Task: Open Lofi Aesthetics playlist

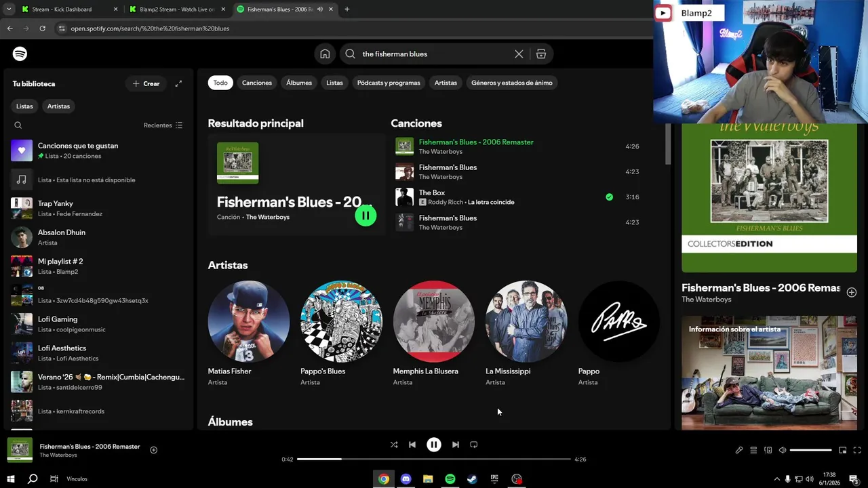Action: (99, 353)
